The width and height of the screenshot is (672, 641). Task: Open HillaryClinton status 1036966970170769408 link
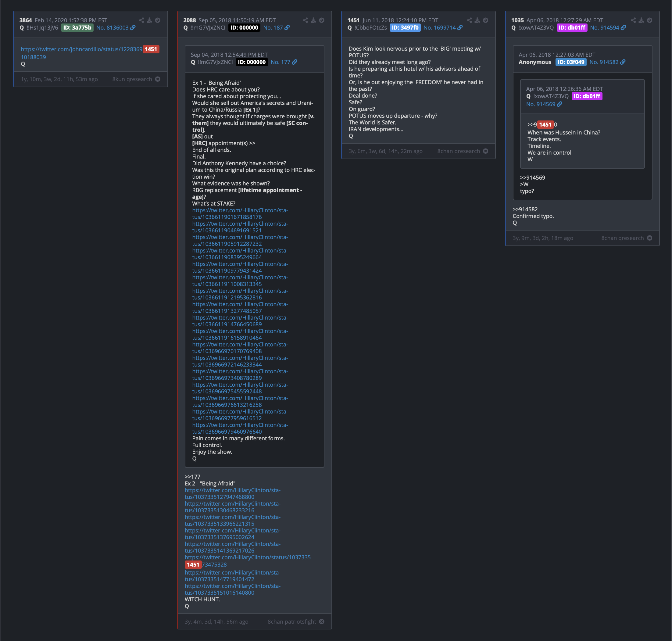tap(240, 348)
